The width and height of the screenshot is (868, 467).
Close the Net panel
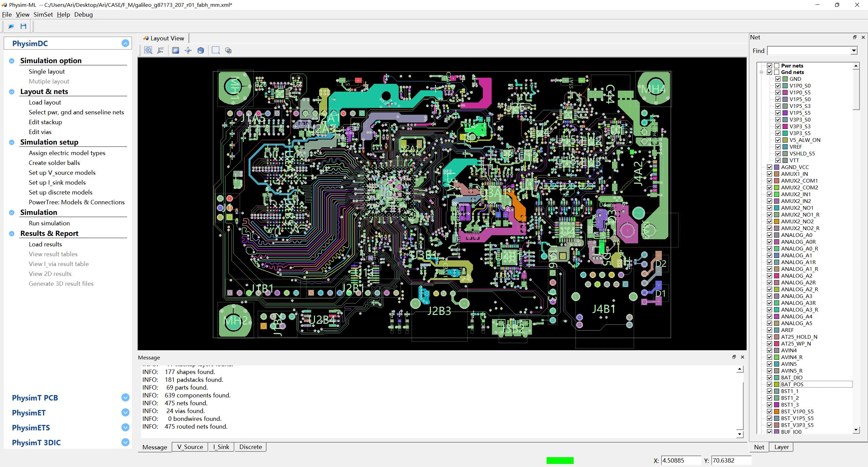coord(863,37)
